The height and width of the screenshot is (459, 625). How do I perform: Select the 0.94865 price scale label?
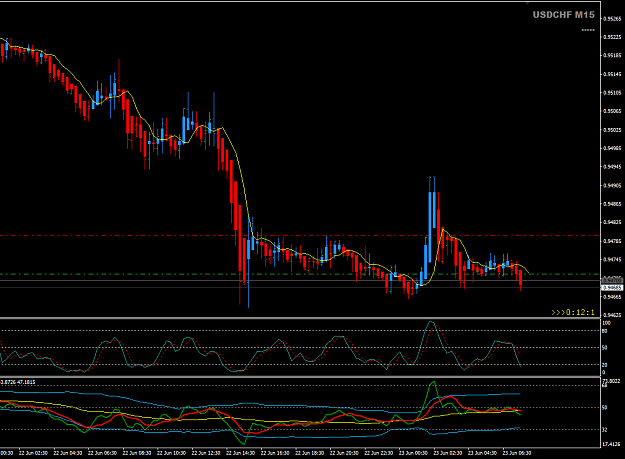click(x=613, y=204)
